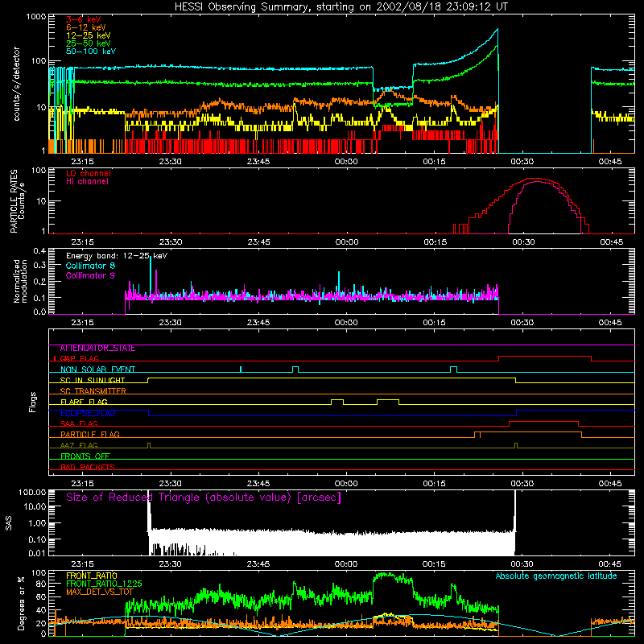
Task: Select the "BAD_PACKETS" flag label
Action: 88,467
